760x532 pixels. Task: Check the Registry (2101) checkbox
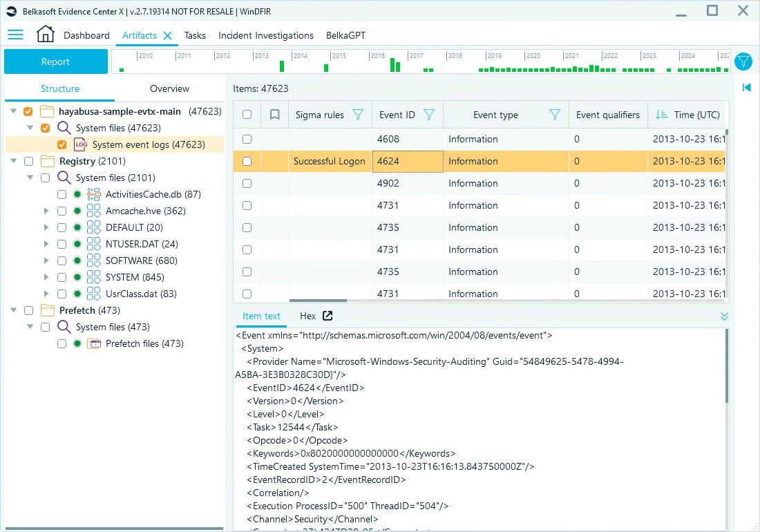coord(28,162)
